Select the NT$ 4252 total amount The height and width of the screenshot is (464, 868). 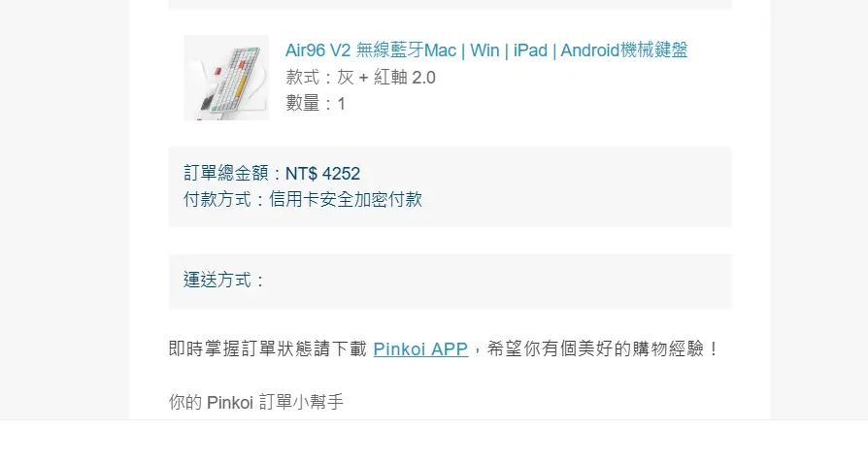pos(322,174)
